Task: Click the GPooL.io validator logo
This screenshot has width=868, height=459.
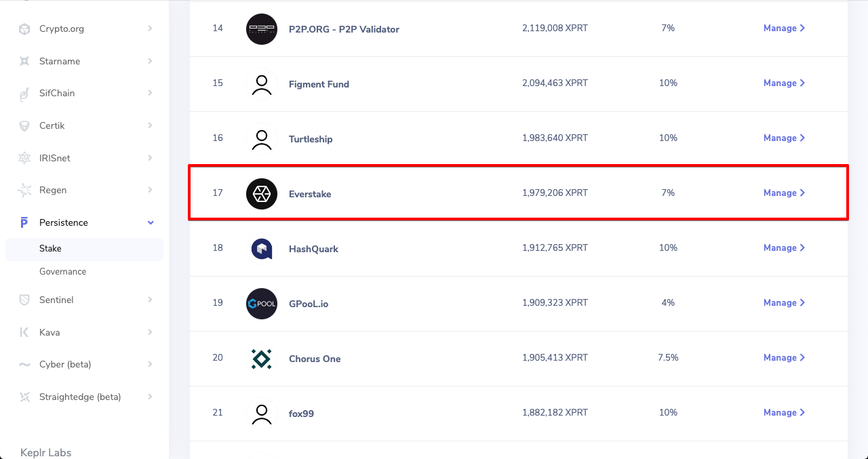Action: pyautogui.click(x=262, y=304)
